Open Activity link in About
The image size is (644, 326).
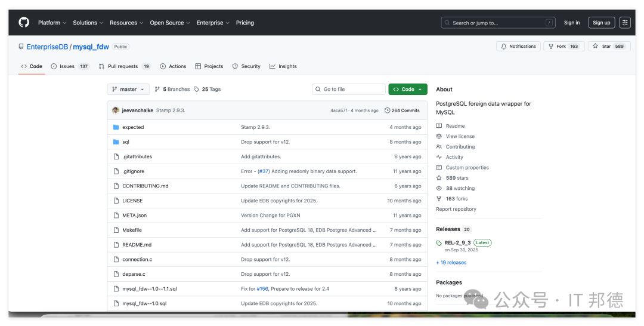(450, 157)
